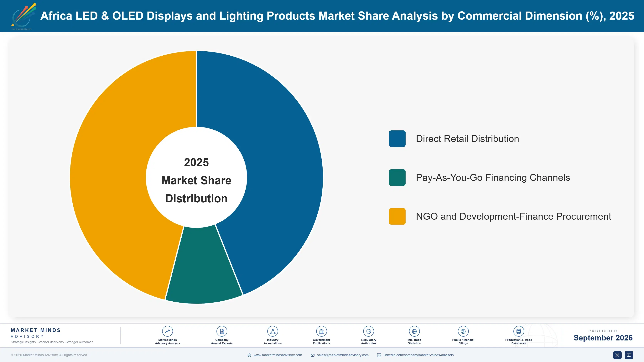This screenshot has height=362, width=644.
Task: Click Pay-As-You-Go Financing Channels legend label
Action: (x=493, y=178)
